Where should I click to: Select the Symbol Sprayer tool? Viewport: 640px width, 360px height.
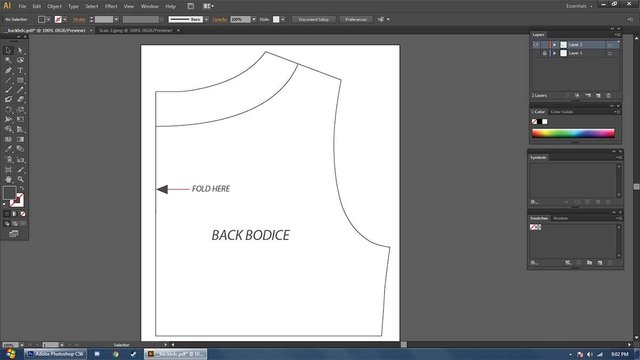coord(8,160)
